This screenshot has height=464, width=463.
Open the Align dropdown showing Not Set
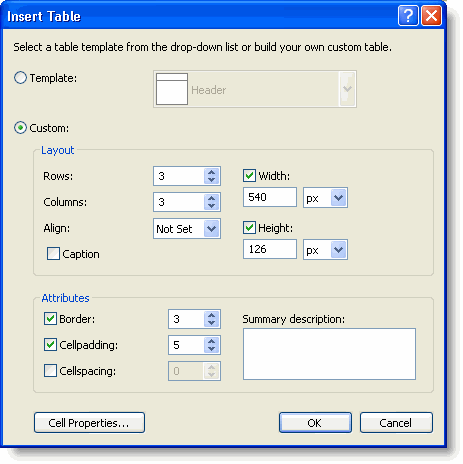(187, 229)
